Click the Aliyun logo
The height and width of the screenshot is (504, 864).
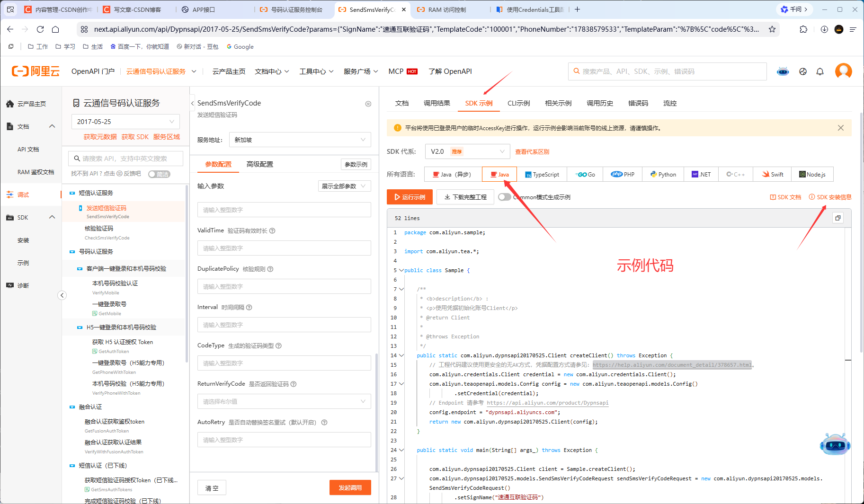point(36,71)
